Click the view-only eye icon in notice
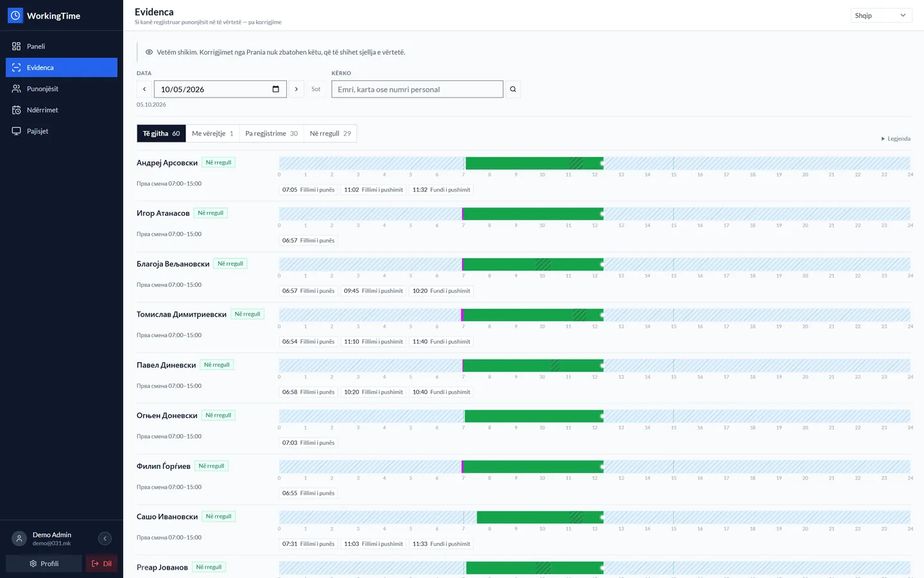The height and width of the screenshot is (578, 924). click(149, 52)
